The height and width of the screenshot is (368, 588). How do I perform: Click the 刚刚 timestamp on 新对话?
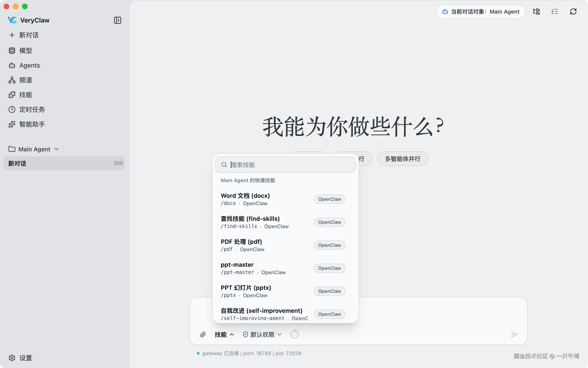click(x=118, y=163)
